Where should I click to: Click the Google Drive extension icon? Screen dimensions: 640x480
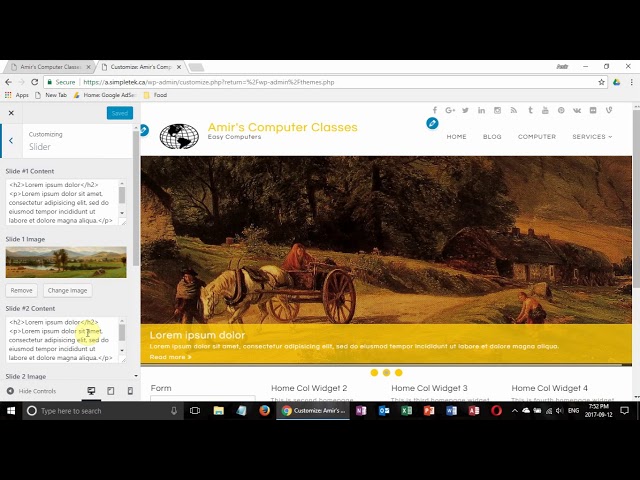click(616, 82)
